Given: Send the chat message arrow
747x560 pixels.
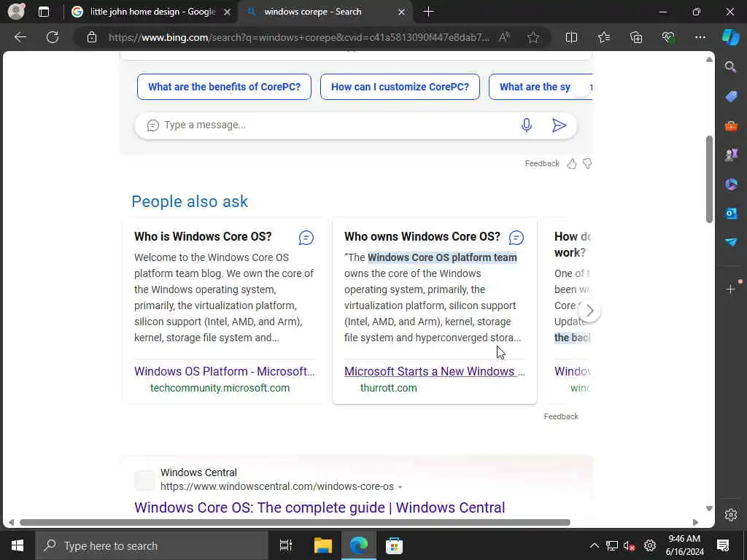Looking at the screenshot, I should (559, 125).
